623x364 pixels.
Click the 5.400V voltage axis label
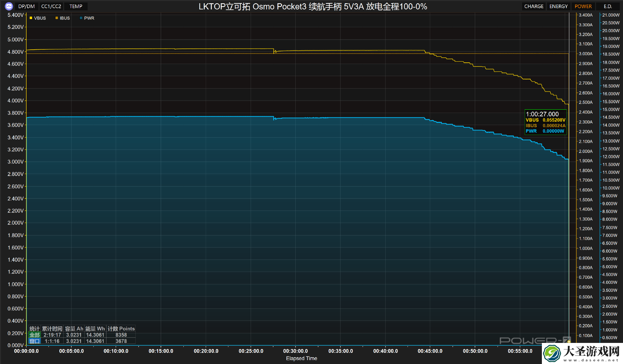click(16, 15)
